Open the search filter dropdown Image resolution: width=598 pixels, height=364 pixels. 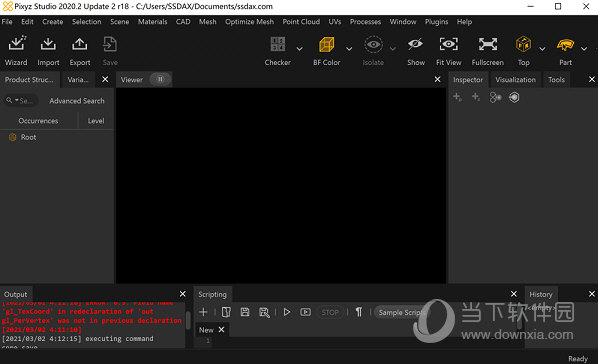(17, 100)
